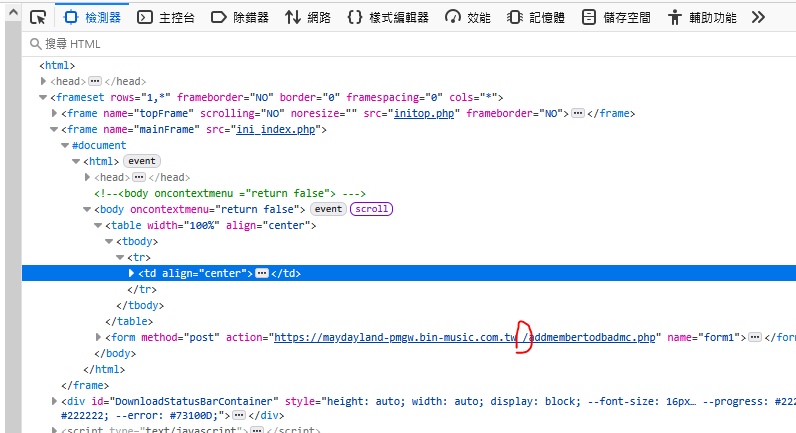Image resolution: width=796 pixels, height=433 pixels.
Task: Open the ini_index.php source link
Action: pyautogui.click(x=276, y=129)
